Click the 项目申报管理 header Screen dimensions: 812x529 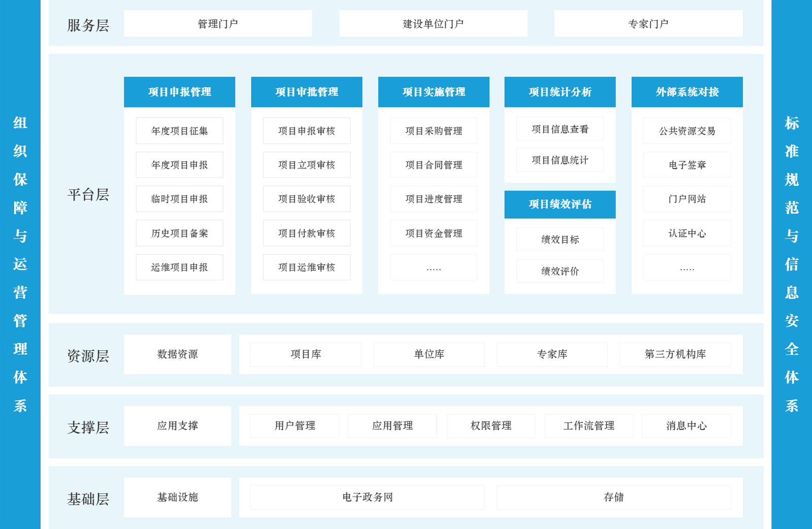[180, 92]
